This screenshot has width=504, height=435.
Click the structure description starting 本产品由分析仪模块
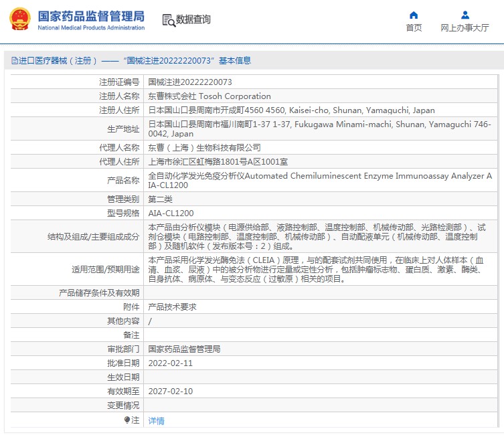click(317, 237)
